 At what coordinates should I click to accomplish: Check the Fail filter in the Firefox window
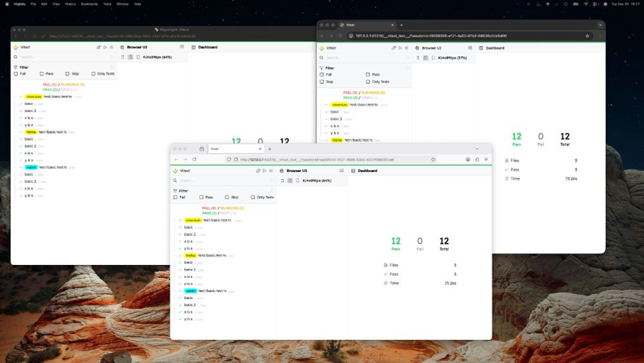point(176,197)
